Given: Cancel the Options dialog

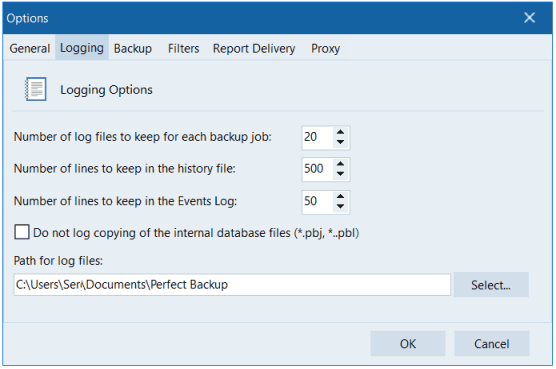Looking at the screenshot, I should (492, 343).
